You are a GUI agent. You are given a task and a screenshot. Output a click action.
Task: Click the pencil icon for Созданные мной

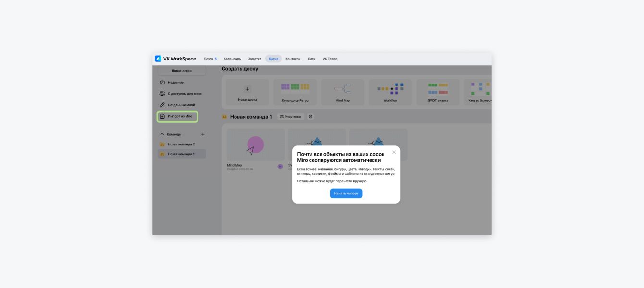click(x=162, y=105)
